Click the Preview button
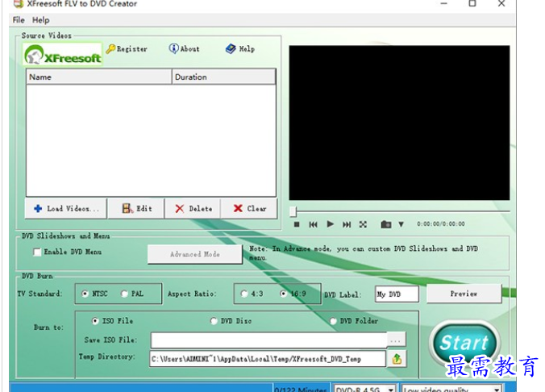Viewport: 545px width, 392px height. (464, 294)
